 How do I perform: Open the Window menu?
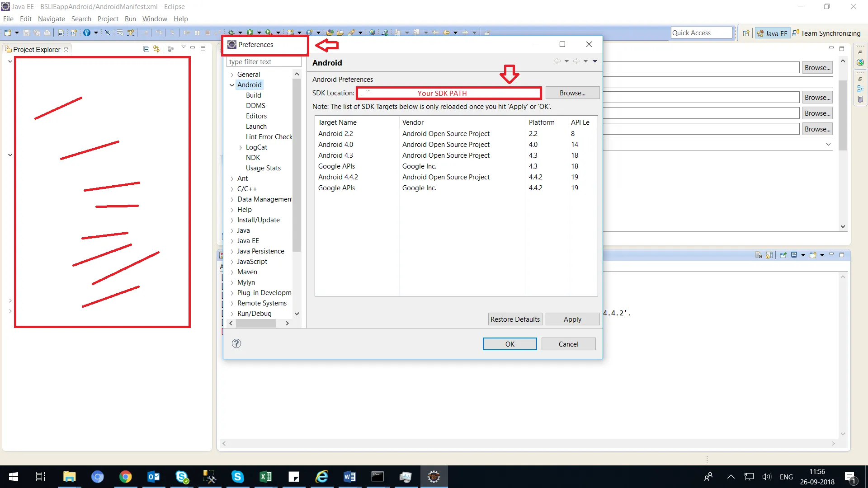point(155,19)
